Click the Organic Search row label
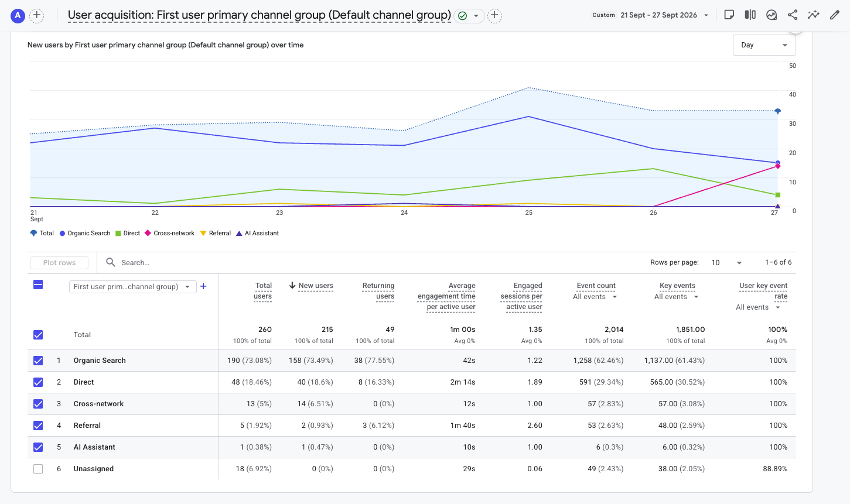This screenshot has width=850, height=504. coord(100,361)
